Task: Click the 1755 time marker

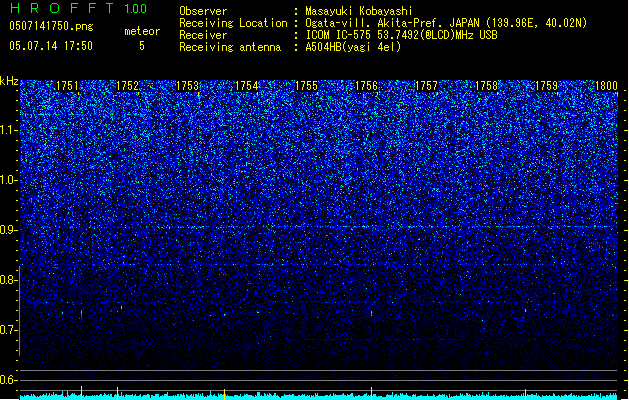Action: pos(306,86)
